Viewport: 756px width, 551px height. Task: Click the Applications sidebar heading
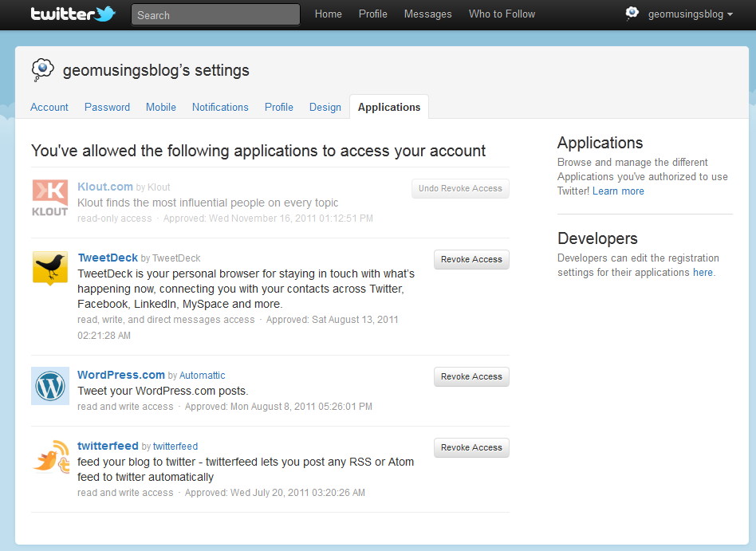600,143
